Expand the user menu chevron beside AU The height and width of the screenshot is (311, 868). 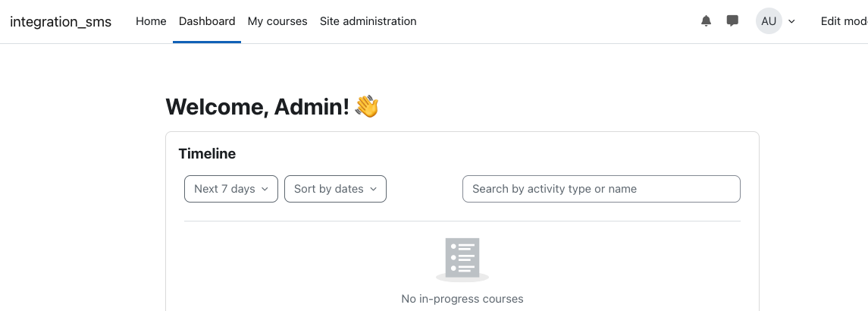click(791, 22)
